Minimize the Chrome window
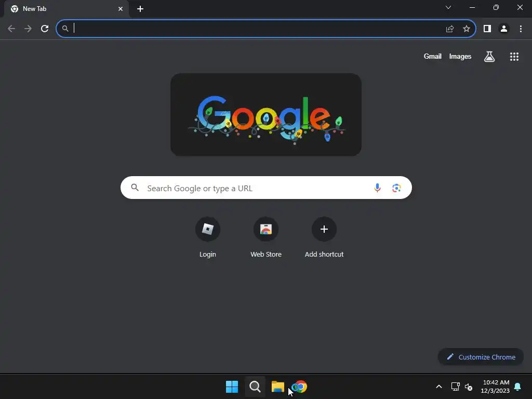Image resolution: width=532 pixels, height=399 pixels. (472, 7)
